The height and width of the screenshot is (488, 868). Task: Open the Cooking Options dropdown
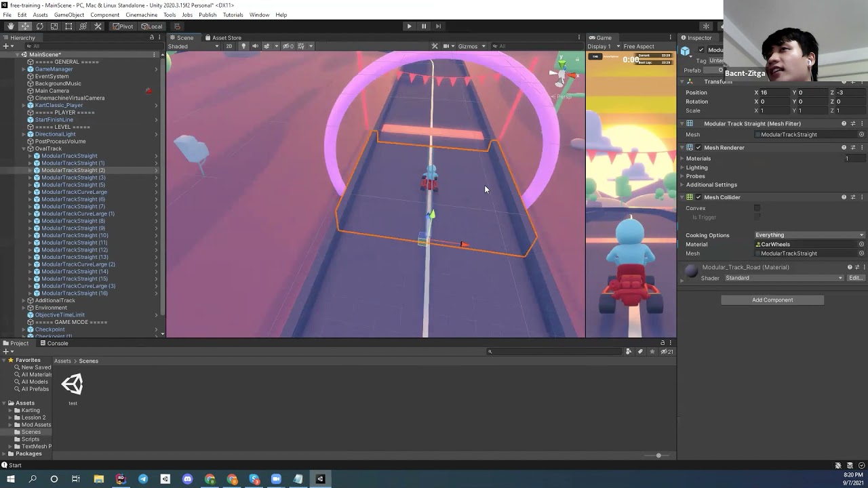click(x=809, y=235)
